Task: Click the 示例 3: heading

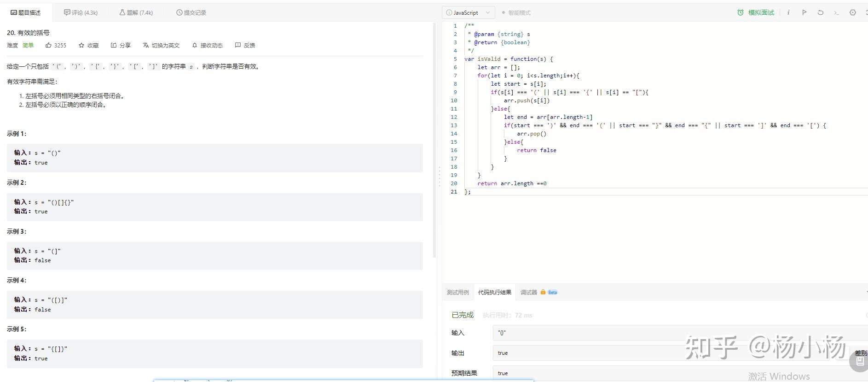Action: [x=17, y=231]
